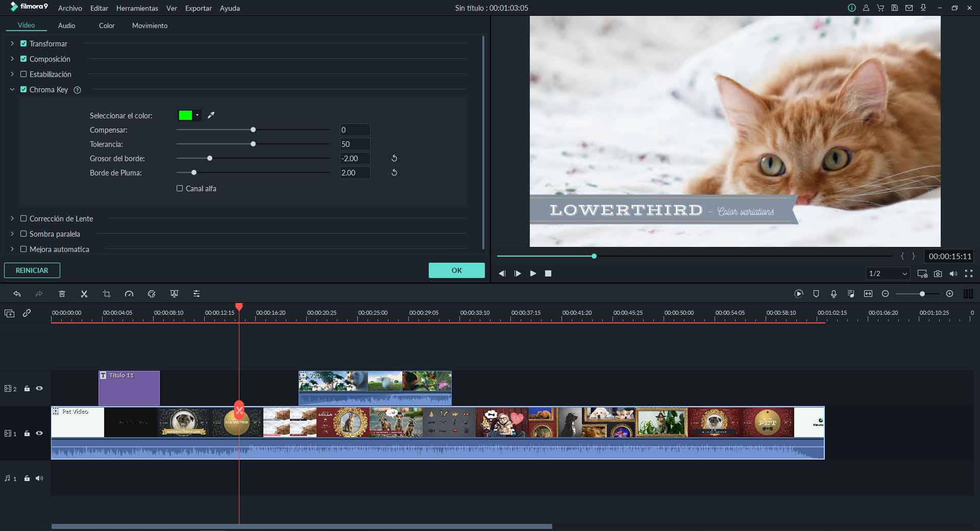This screenshot has width=980, height=531.
Task: Hide video track 2 with eye icon
Action: coord(39,389)
